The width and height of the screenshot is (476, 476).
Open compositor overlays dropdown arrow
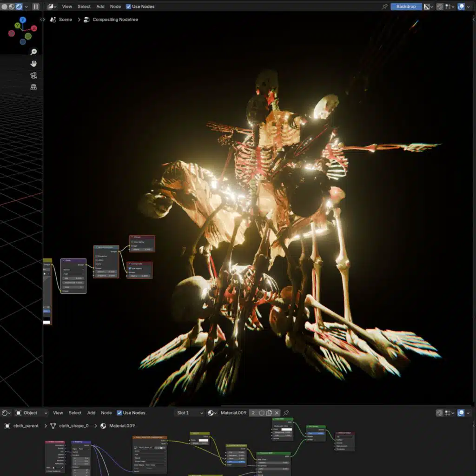click(x=468, y=7)
